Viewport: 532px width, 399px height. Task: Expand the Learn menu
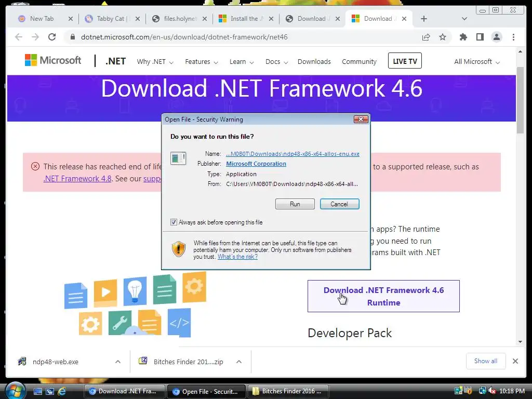tap(242, 62)
